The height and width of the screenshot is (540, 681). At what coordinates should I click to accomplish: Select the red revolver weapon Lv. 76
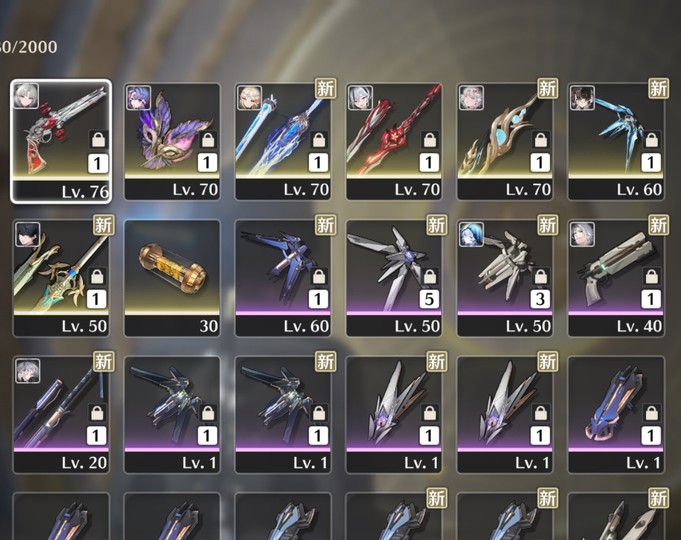click(61, 141)
